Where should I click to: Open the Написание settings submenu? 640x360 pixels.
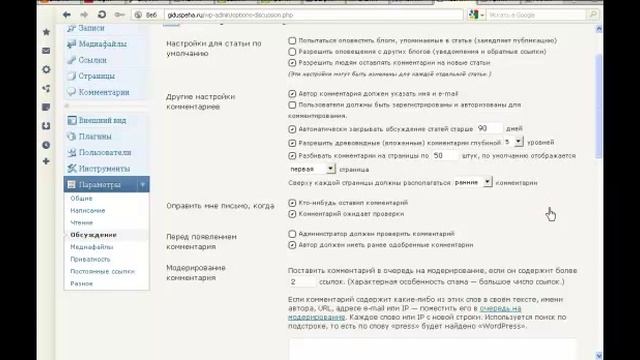point(88,211)
